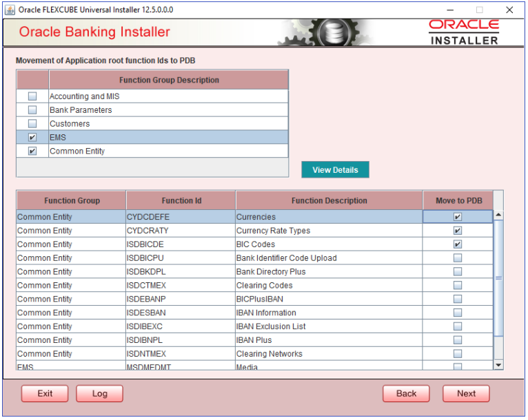Screen dimensions: 528x420
Task: Click the table scrollbar down arrow
Action: [x=498, y=365]
